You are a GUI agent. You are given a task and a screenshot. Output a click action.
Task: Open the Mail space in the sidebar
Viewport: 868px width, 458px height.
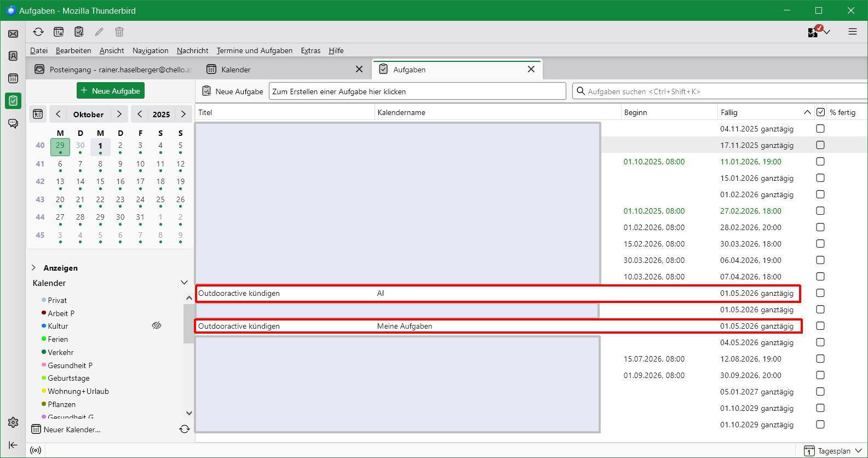point(13,34)
